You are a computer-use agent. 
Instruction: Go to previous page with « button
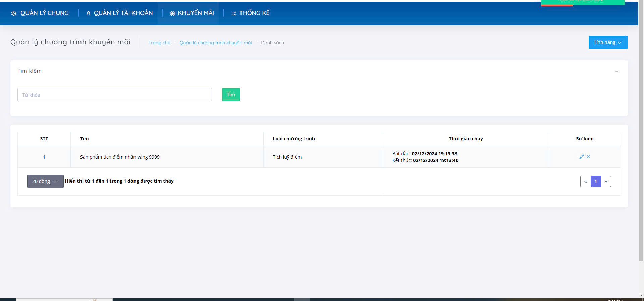coord(586,181)
